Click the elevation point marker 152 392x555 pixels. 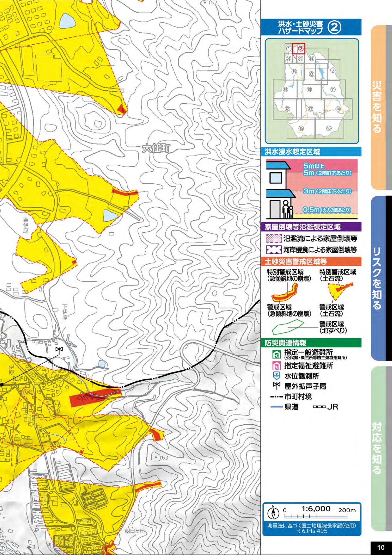tap(205, 3)
